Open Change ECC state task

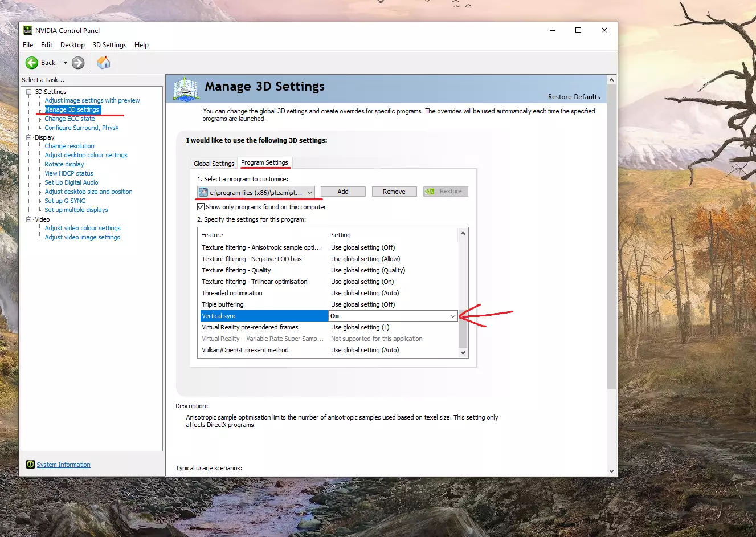coord(70,119)
